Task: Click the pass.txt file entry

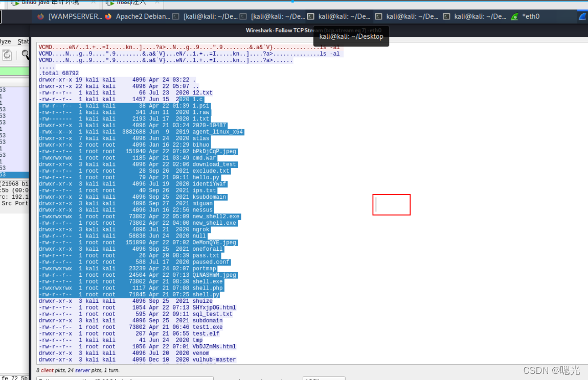Action: pyautogui.click(x=206, y=255)
